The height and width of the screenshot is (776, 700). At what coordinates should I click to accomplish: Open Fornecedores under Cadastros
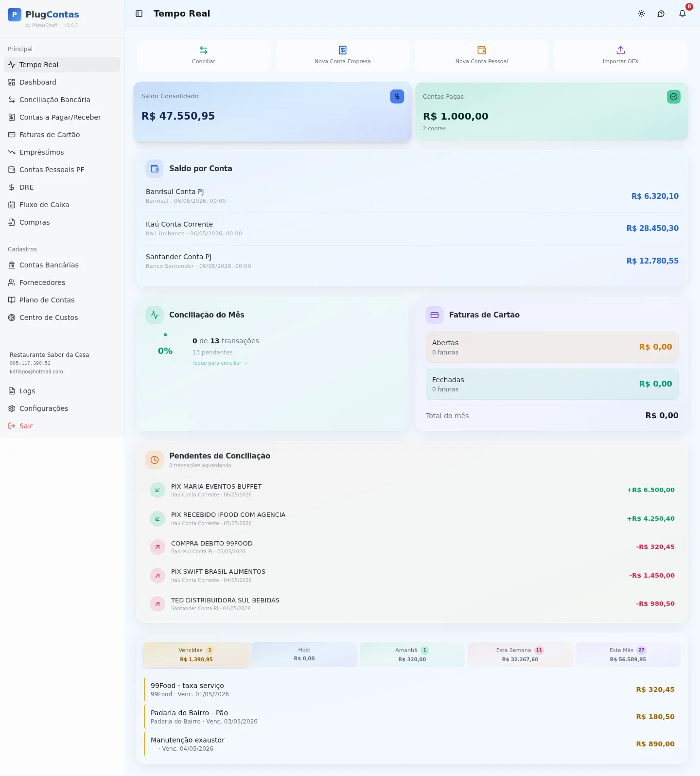(x=62, y=282)
